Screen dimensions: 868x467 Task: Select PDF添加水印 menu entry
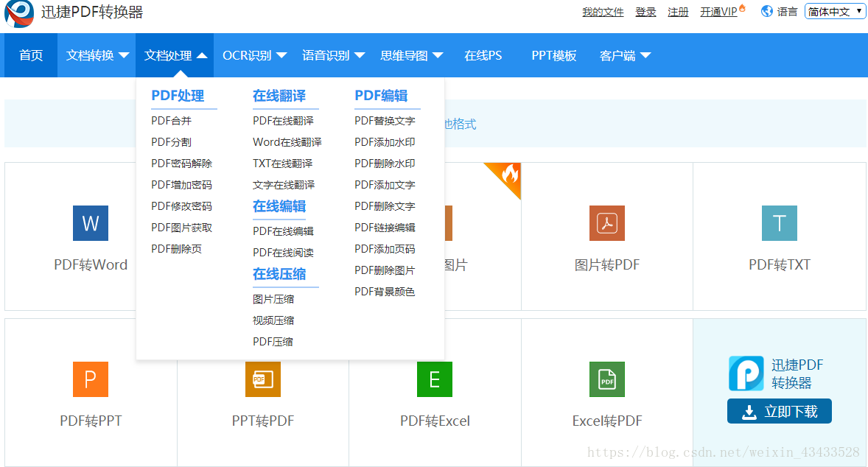coord(385,142)
